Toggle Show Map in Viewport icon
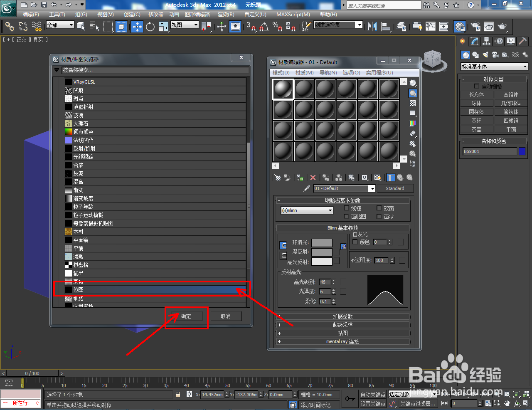 [377, 178]
